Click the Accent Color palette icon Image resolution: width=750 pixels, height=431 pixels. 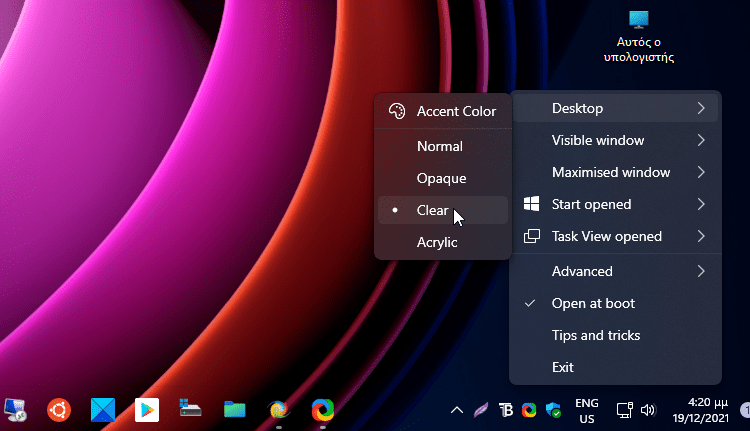point(397,111)
